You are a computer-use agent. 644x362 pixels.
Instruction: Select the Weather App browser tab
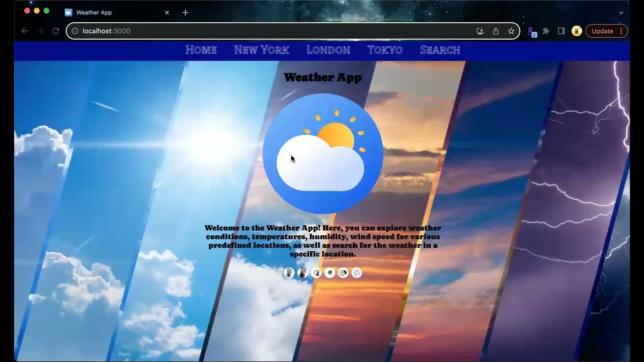[117, 13]
